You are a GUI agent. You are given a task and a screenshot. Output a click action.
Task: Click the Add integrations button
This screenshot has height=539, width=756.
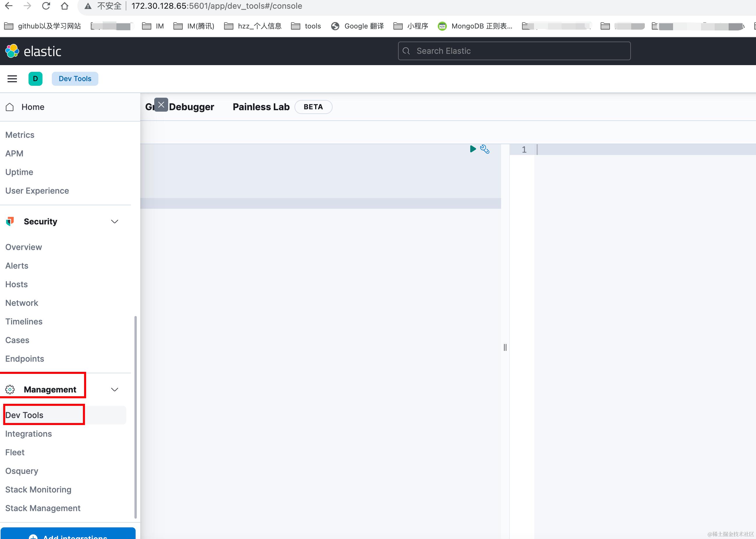coord(68,534)
